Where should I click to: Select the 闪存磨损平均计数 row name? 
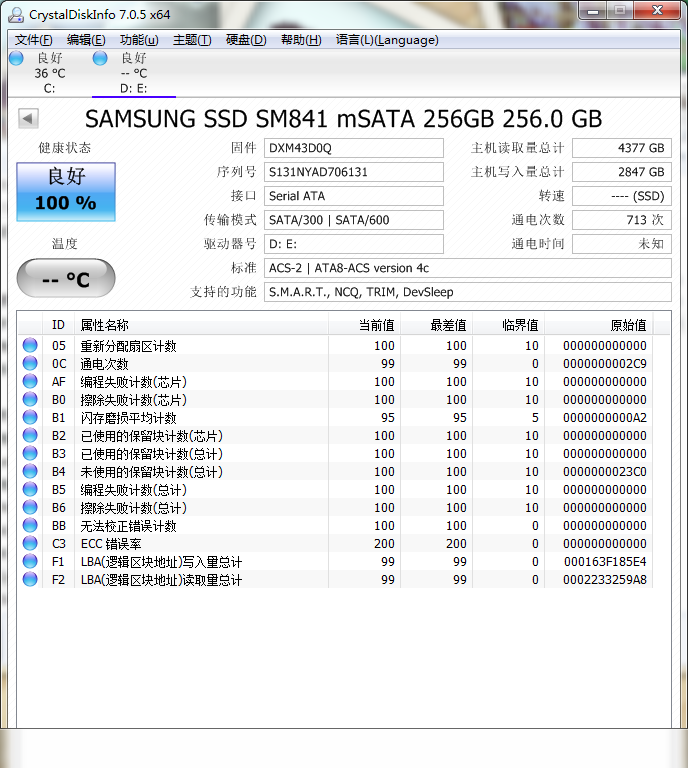click(128, 418)
